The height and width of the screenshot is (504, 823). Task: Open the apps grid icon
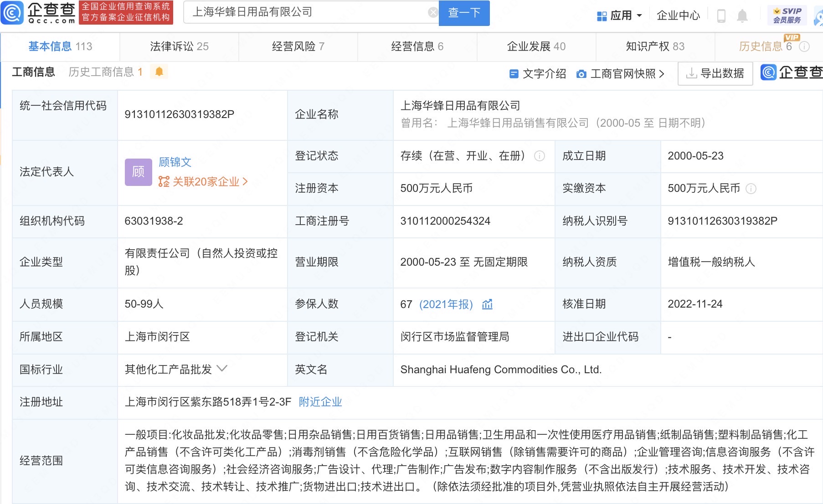click(x=602, y=16)
